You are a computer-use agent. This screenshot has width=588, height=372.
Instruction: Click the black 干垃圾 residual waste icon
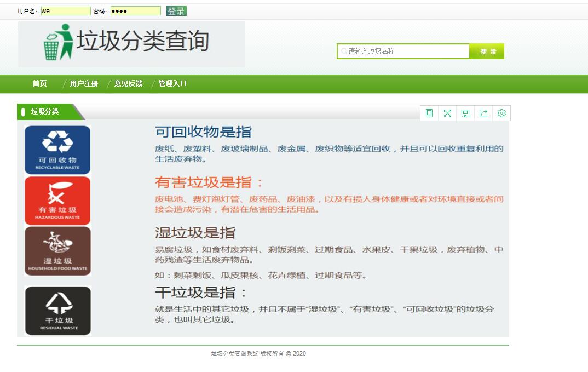57,311
